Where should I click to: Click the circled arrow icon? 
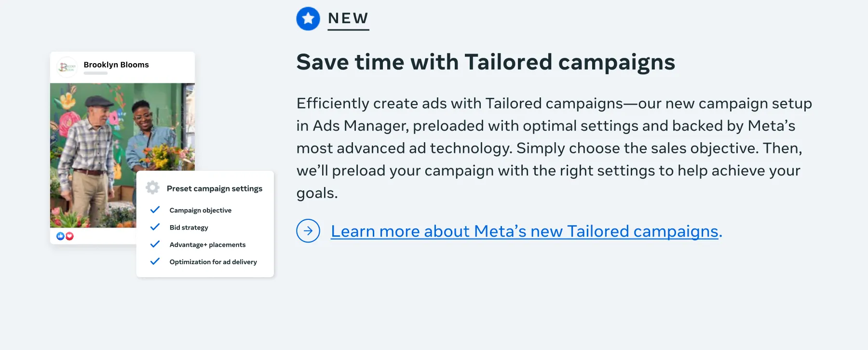tap(308, 231)
